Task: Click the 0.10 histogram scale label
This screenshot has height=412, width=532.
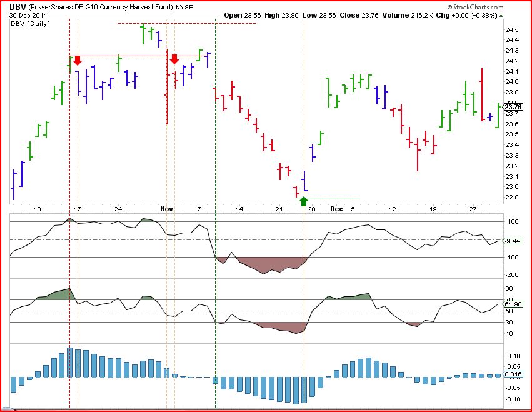Action: point(514,356)
